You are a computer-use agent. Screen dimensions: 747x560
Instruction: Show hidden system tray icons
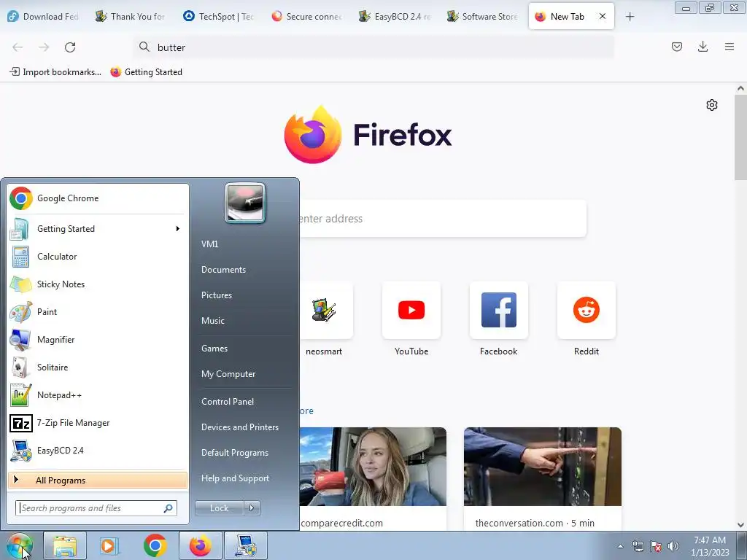click(x=620, y=546)
